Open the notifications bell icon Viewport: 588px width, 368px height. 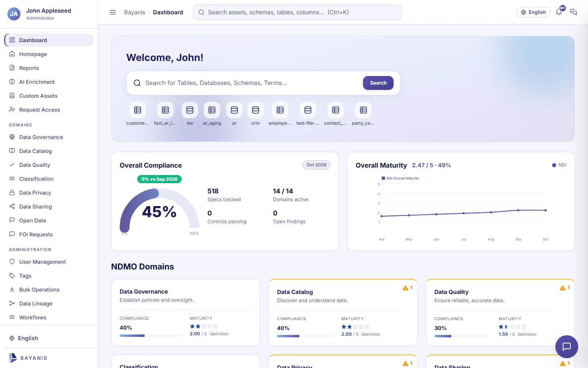click(x=559, y=12)
